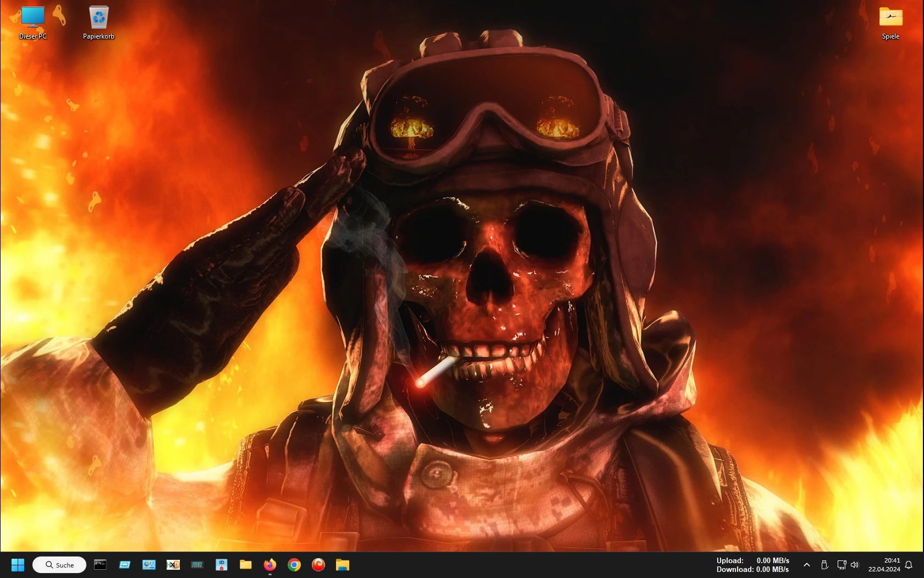Screen dimensions: 924x578
Task: Open the Windows Start menu
Action: tap(18, 565)
